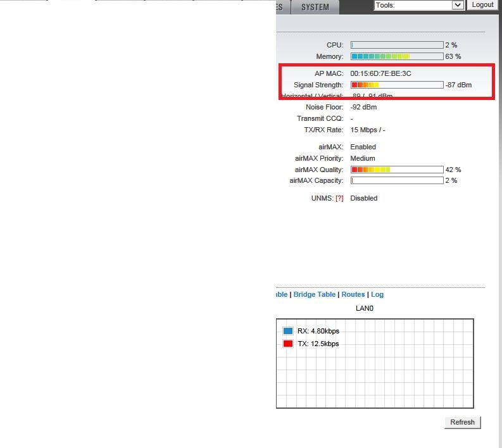Click the airMAX Quality bar
The height and width of the screenshot is (448, 502).
(x=397, y=170)
